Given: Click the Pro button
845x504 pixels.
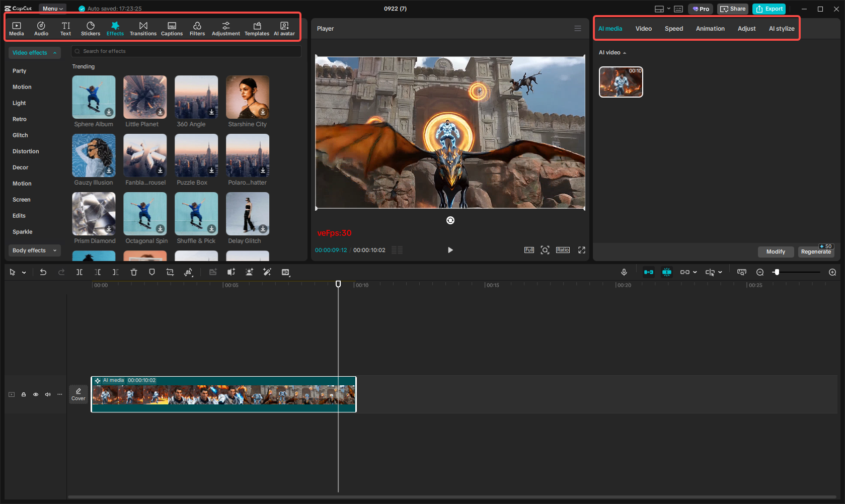Looking at the screenshot, I should 701,9.
